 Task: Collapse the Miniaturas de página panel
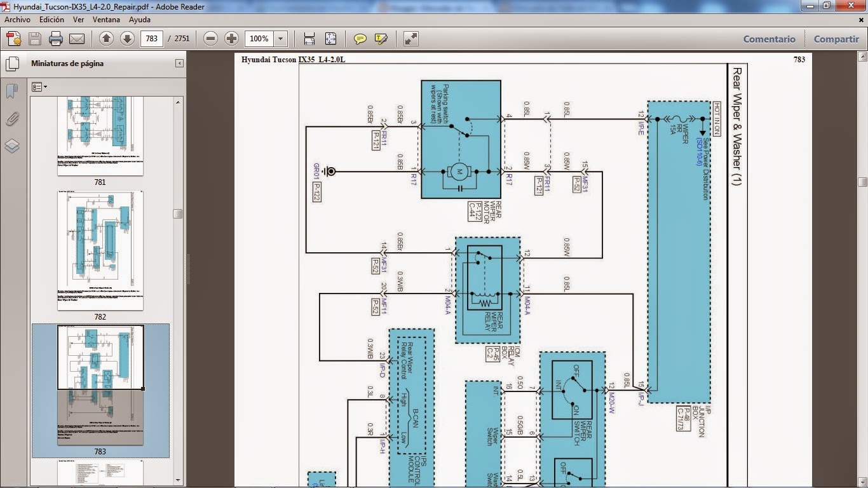click(180, 64)
